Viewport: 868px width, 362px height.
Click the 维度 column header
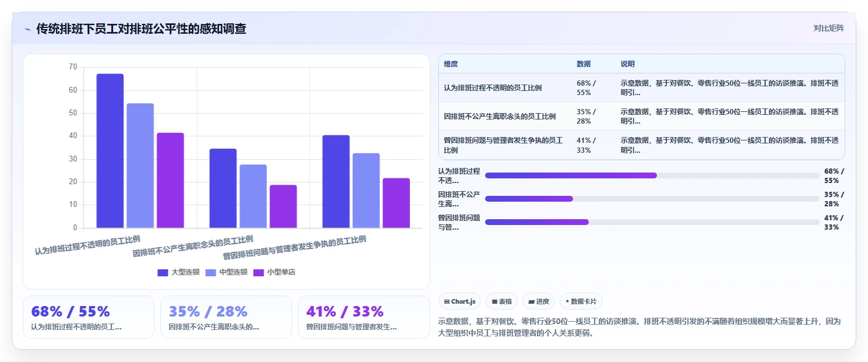451,64
